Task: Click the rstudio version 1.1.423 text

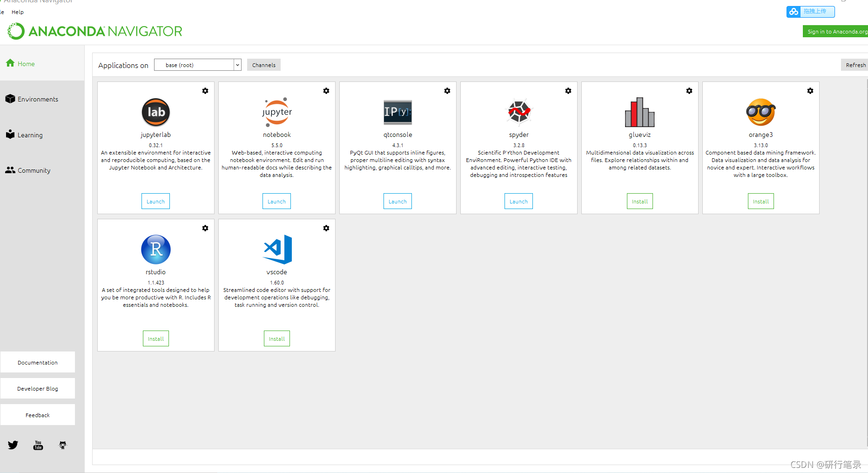Action: (x=156, y=283)
